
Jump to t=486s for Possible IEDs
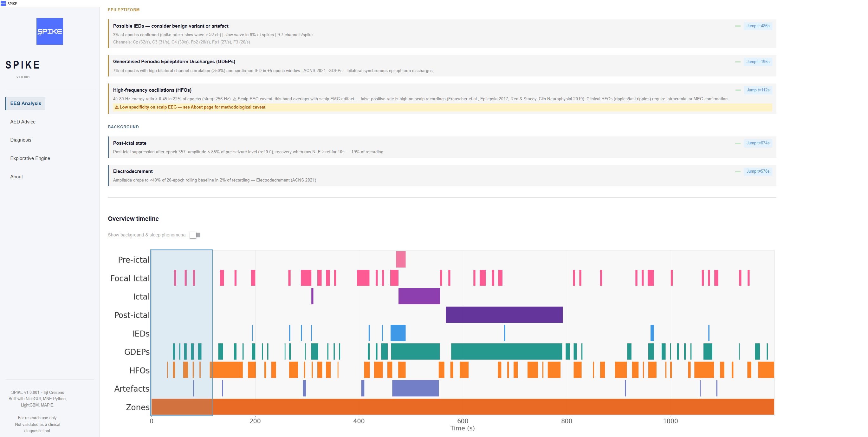point(758,26)
